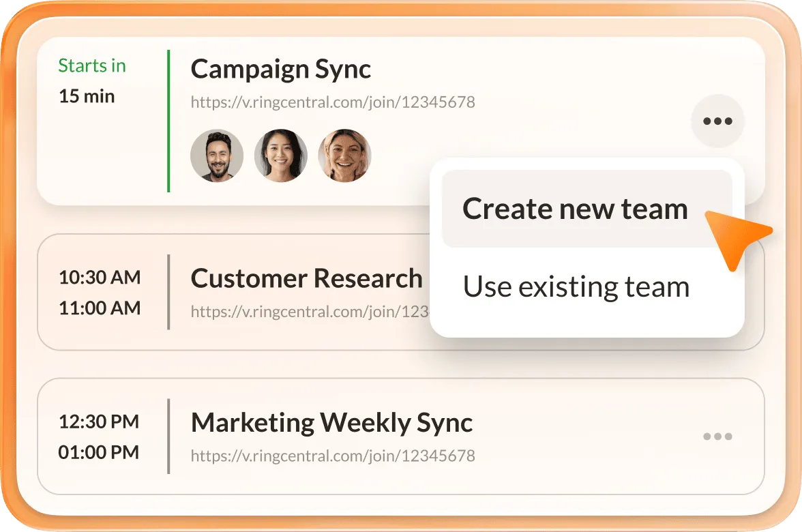Open the Campaign Sync join link
The height and width of the screenshot is (532, 802).
[332, 102]
